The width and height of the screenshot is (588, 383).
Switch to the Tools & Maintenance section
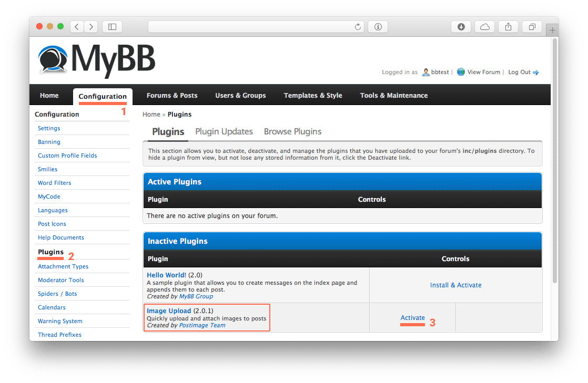[393, 95]
